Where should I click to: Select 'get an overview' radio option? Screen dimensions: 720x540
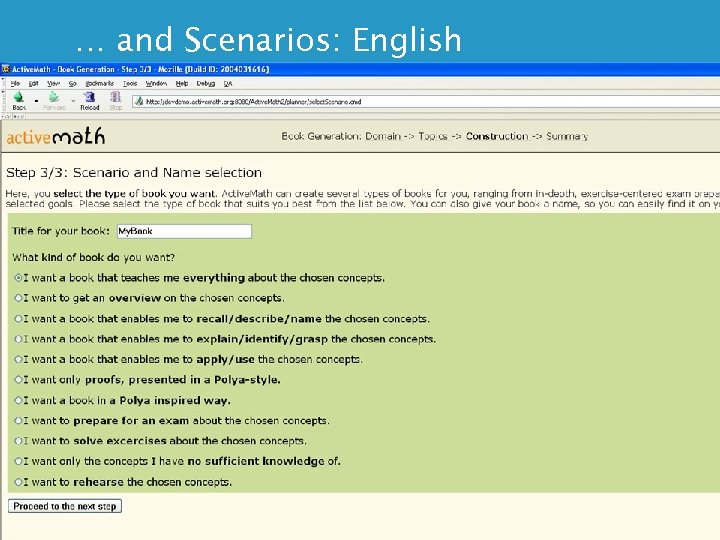[18, 298]
